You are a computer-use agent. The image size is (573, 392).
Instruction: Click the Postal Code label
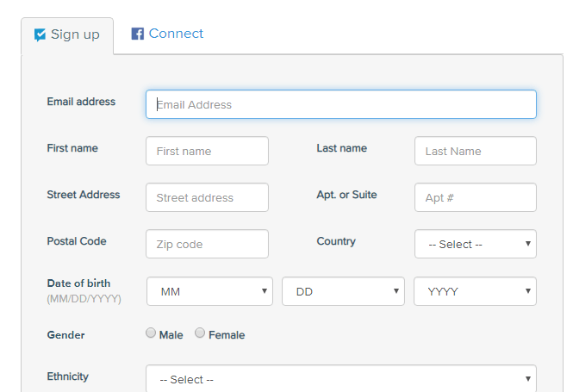click(x=77, y=241)
